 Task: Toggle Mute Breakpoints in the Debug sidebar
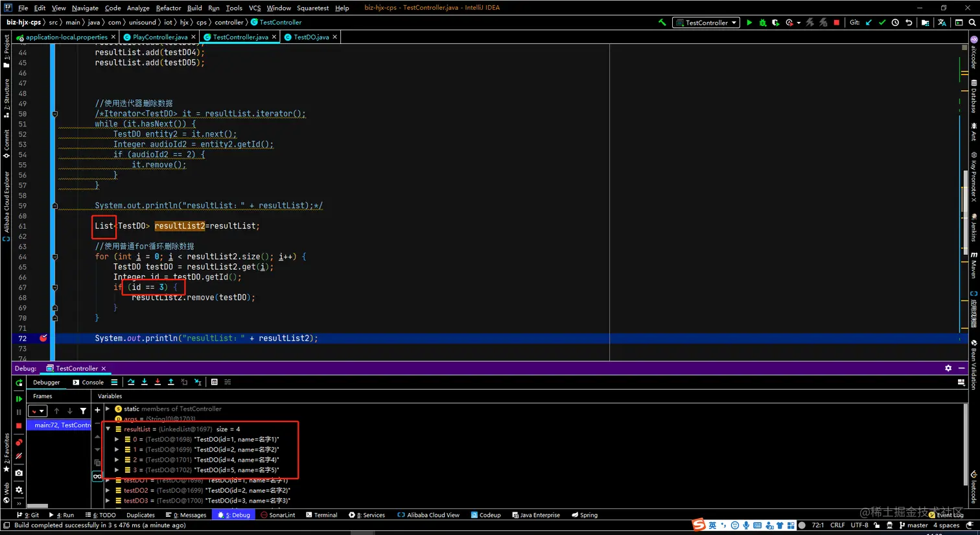[19, 457]
